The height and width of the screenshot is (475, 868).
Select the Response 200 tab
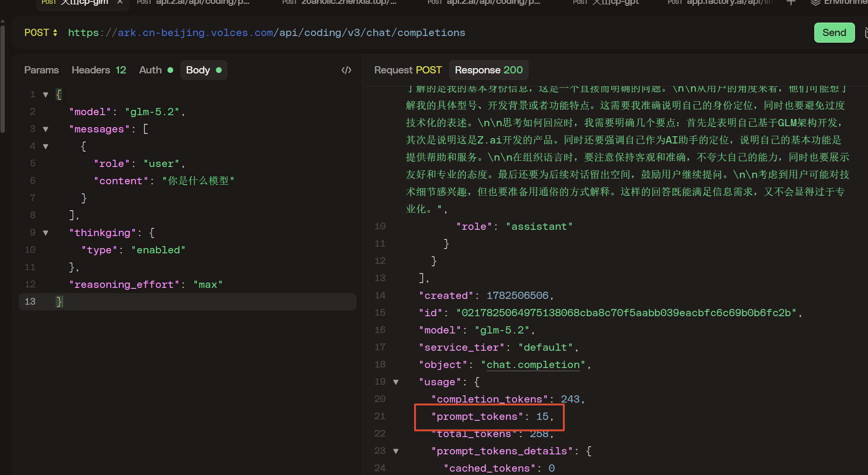tap(488, 70)
